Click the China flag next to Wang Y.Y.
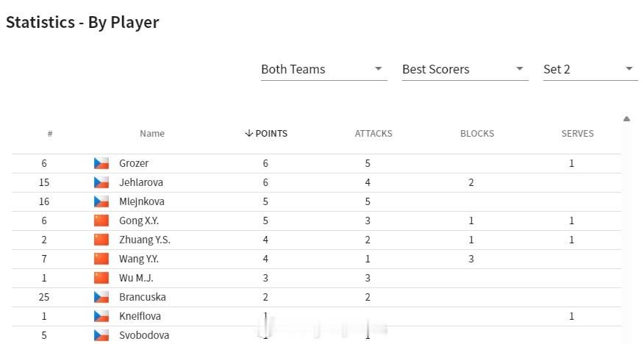This screenshot has height=344, width=644. 101,259
